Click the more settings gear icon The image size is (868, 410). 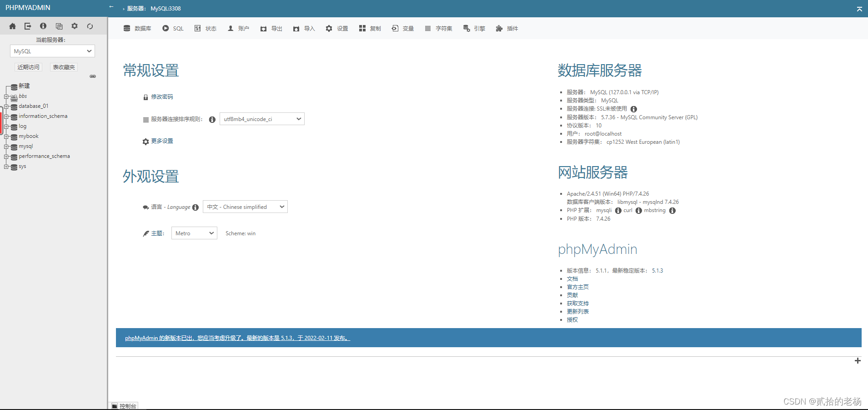click(146, 142)
